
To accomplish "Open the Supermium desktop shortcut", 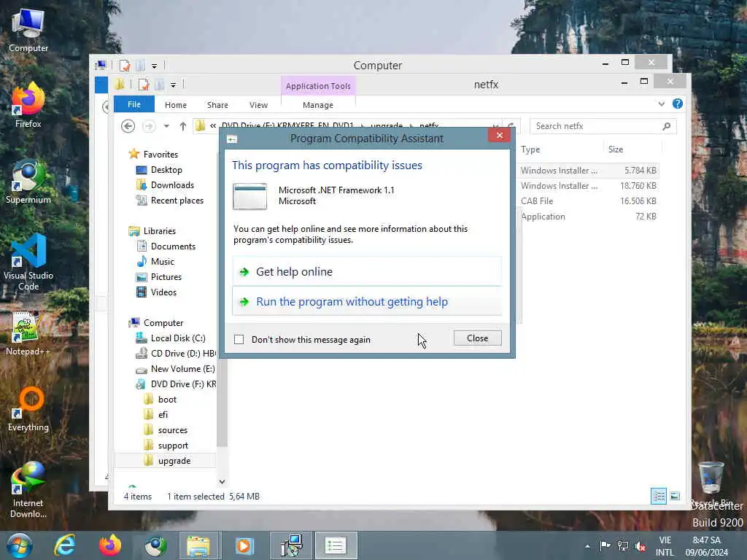I will (x=28, y=182).
